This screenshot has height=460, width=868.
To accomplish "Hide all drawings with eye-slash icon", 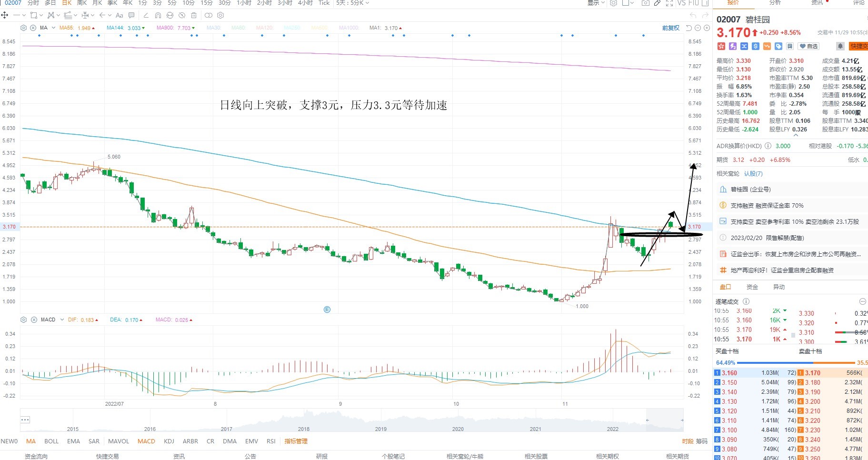I will click(x=182, y=15).
